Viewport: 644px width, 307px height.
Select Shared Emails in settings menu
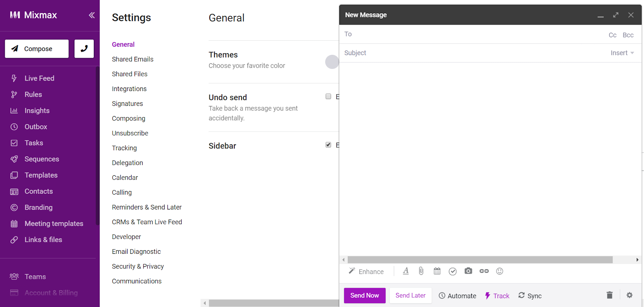[x=132, y=59]
